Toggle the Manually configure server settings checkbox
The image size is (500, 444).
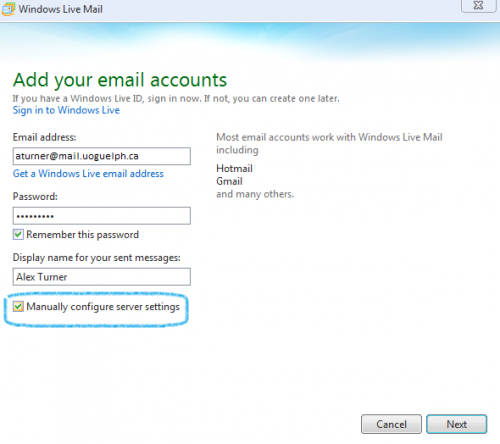coord(18,306)
